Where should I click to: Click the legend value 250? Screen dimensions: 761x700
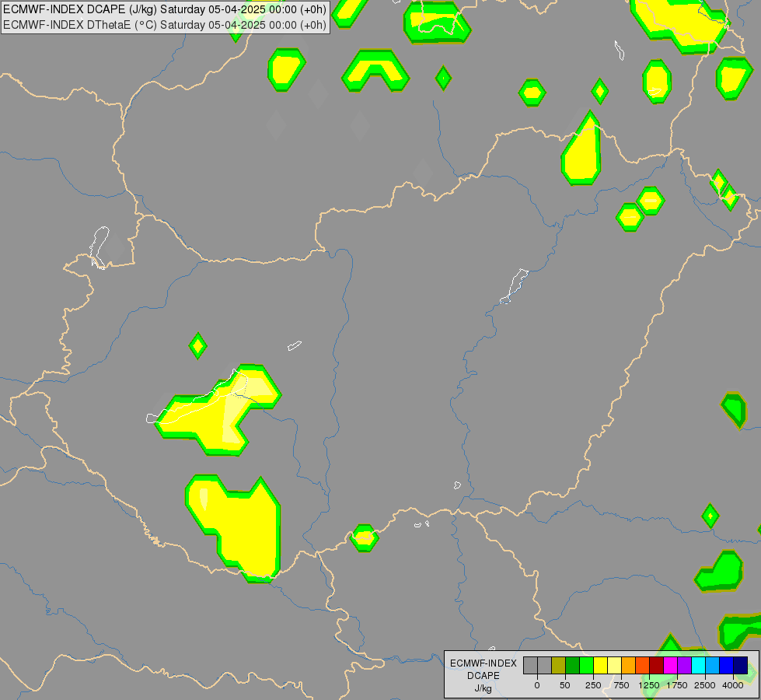[x=593, y=685]
